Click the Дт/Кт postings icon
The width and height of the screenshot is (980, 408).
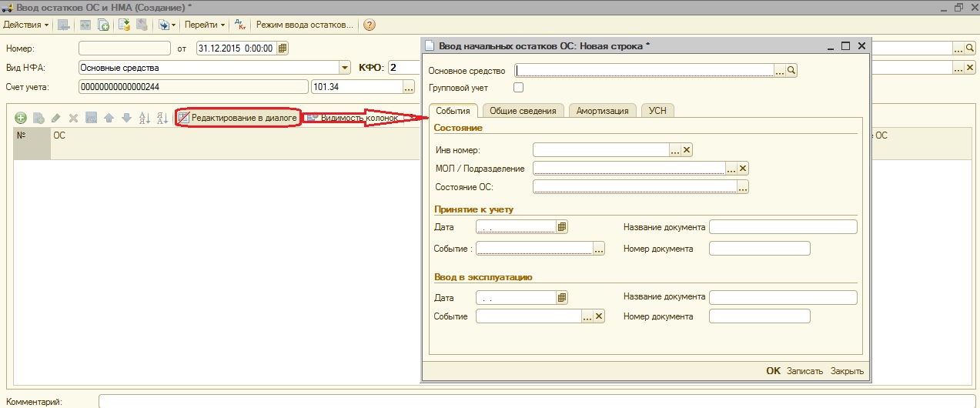(239, 25)
